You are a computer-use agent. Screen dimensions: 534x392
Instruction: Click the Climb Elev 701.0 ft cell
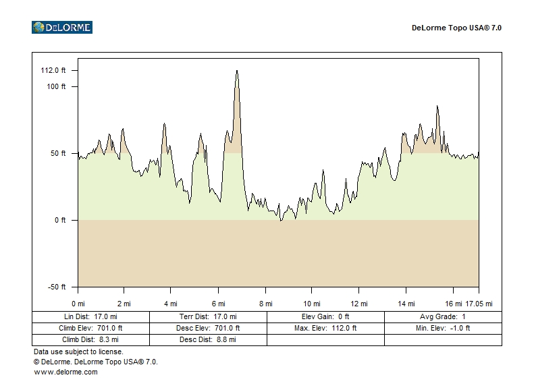pos(90,328)
